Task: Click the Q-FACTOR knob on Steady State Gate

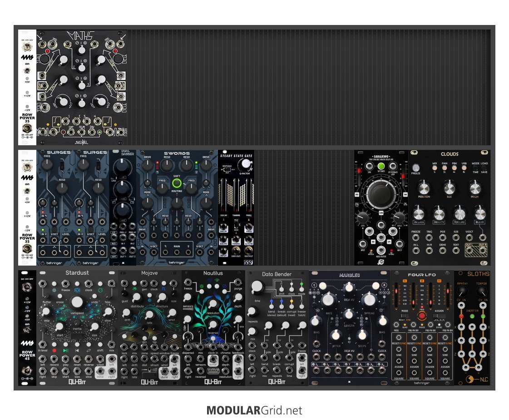Action: (x=246, y=164)
